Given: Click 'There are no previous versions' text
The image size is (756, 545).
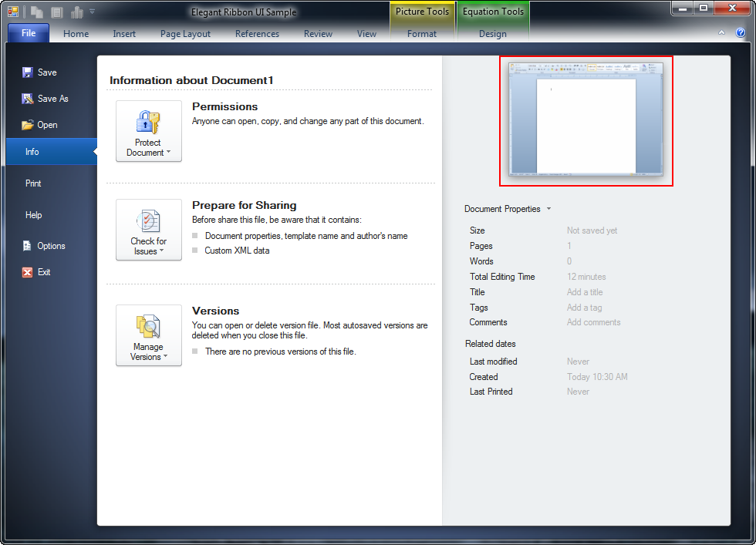Looking at the screenshot, I should (280, 352).
